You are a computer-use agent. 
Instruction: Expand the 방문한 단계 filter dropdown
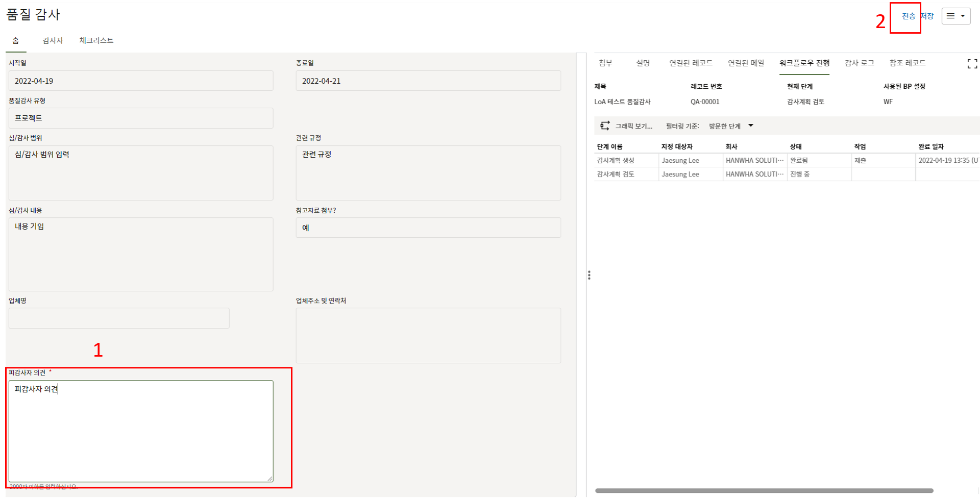pyautogui.click(x=750, y=126)
